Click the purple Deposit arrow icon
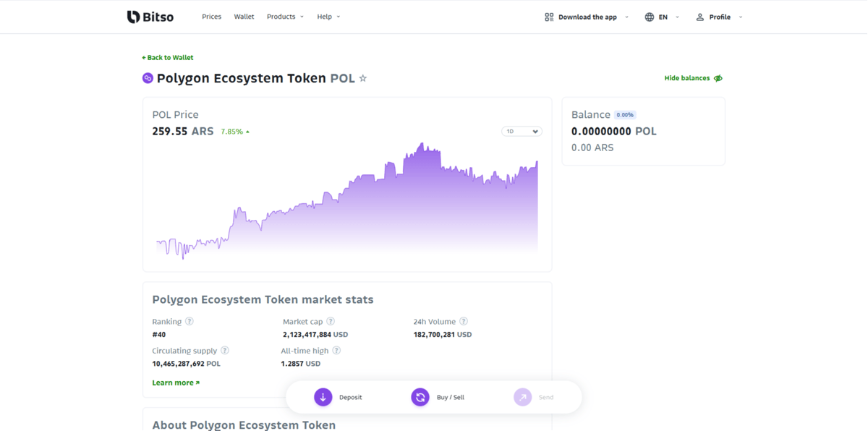868x431 pixels. pos(323,397)
